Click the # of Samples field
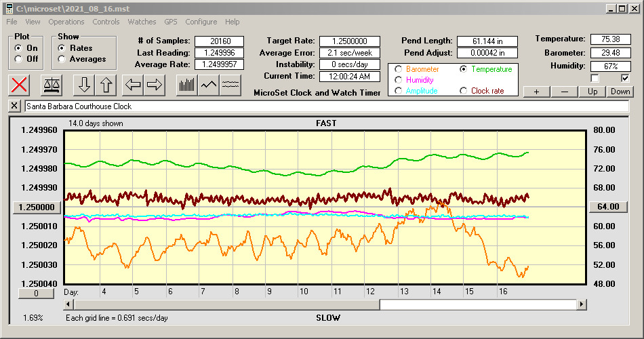Image resolution: width=644 pixels, height=339 pixels. [x=220, y=41]
